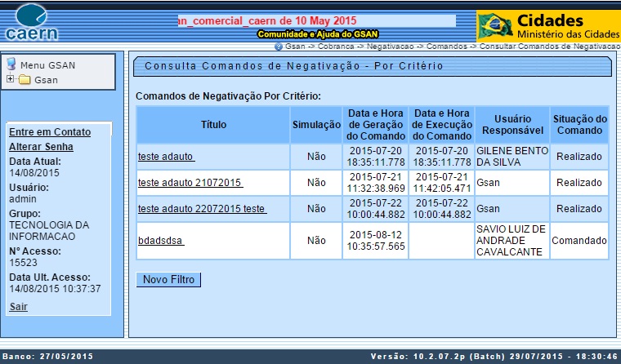The image size is (621, 364).
Task: Open the "teste adauto 21072015" command
Action: [x=190, y=183]
